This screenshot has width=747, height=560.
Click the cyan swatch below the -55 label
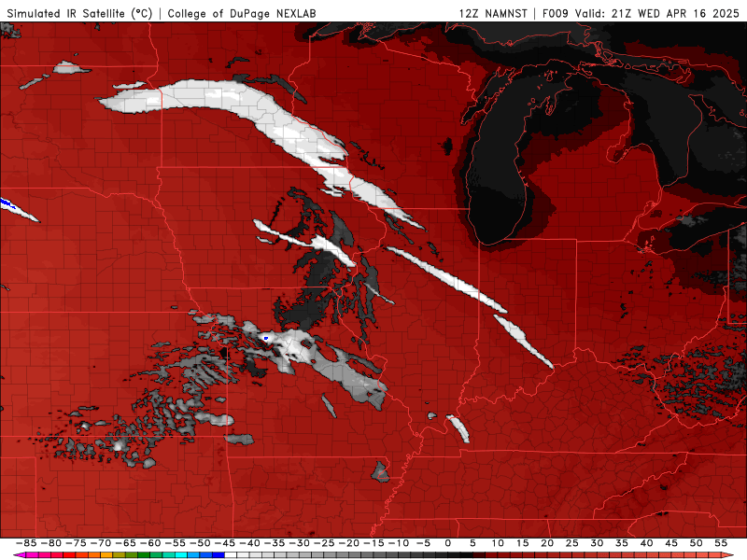[x=180, y=555]
